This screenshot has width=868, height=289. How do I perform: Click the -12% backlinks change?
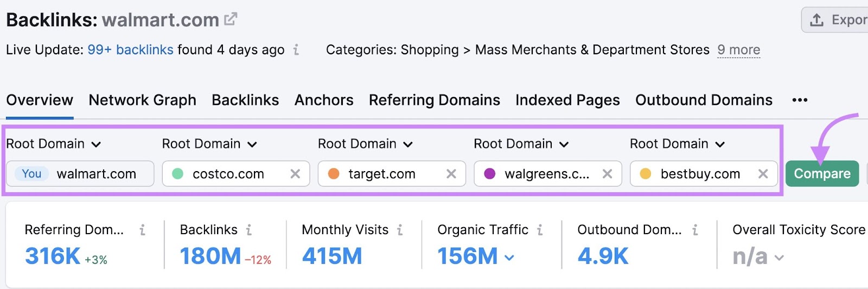pos(258,260)
